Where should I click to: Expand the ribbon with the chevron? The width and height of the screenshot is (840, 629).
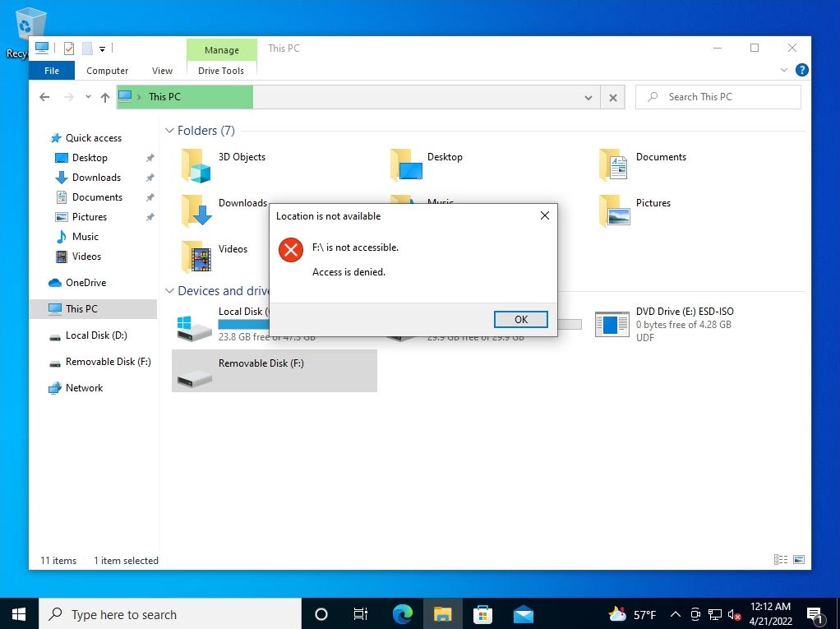tap(784, 70)
